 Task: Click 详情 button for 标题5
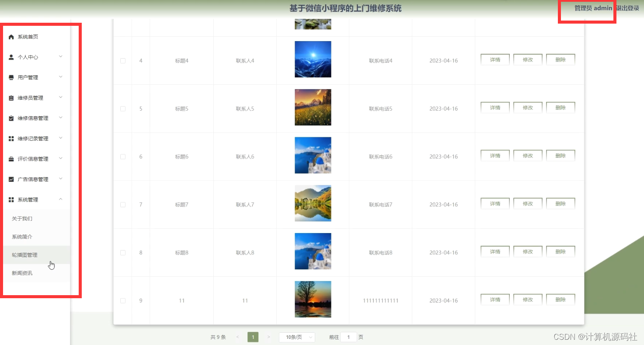495,108
